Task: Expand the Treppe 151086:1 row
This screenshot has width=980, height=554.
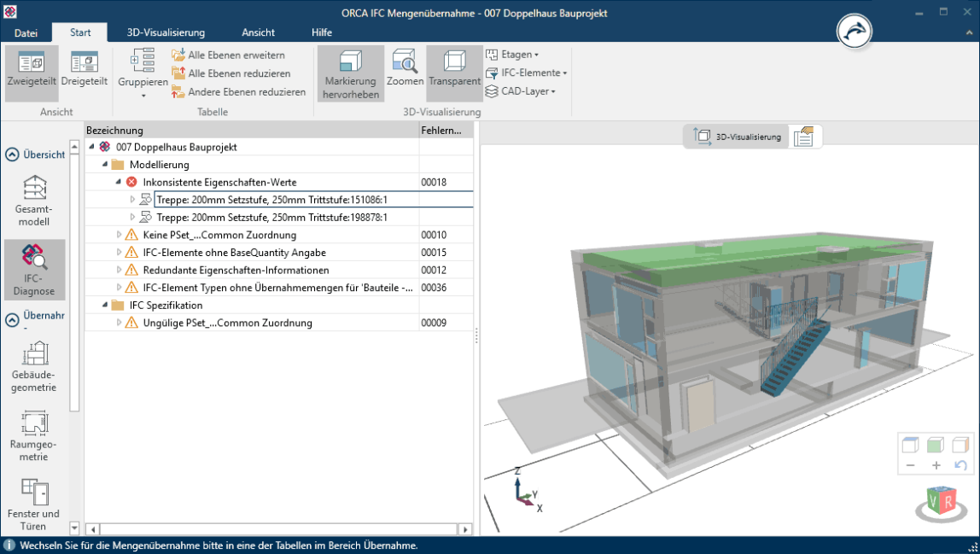Action: point(132,200)
